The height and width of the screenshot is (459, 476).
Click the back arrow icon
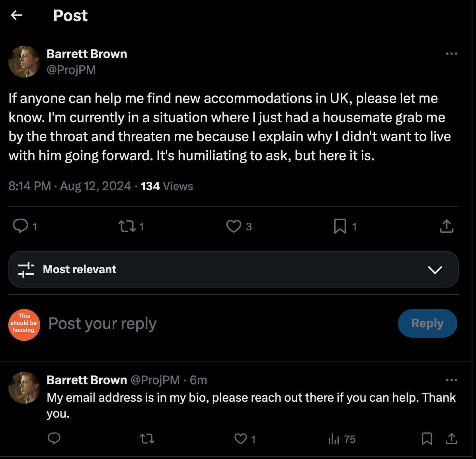pyautogui.click(x=17, y=16)
